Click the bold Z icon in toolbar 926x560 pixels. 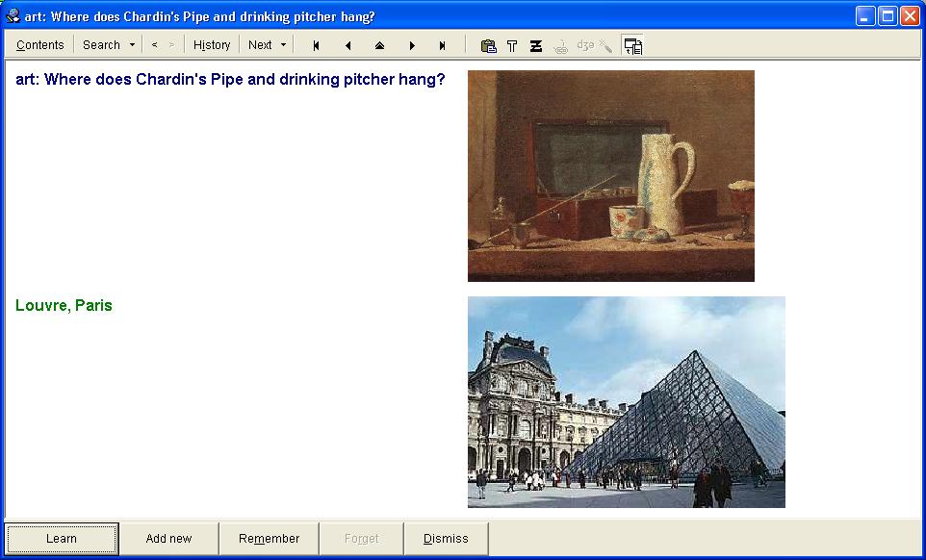point(536,45)
